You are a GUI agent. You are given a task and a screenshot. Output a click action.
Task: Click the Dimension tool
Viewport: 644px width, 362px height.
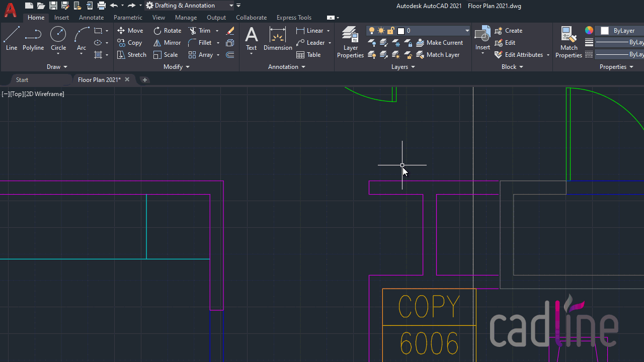pos(278,39)
